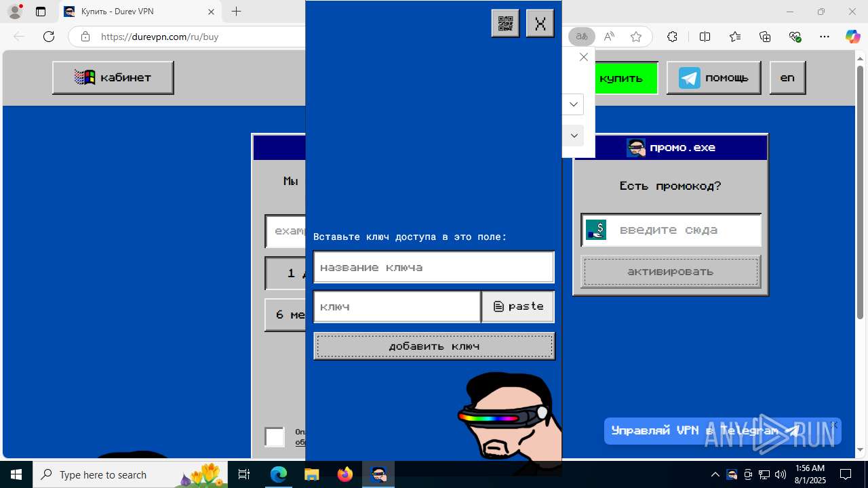Click the taskbar search box
868x488 pixels.
(x=132, y=474)
